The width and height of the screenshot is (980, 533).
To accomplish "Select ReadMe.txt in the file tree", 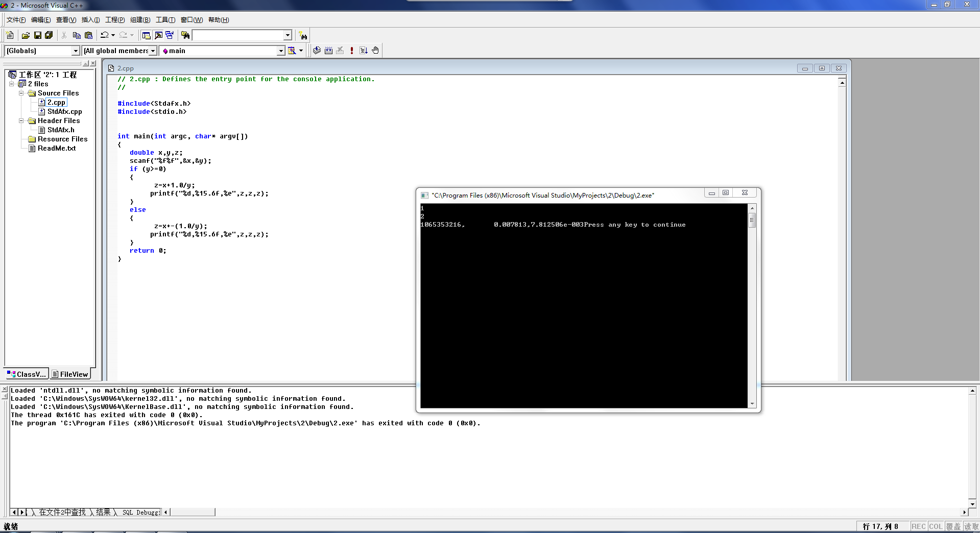I will coord(57,148).
